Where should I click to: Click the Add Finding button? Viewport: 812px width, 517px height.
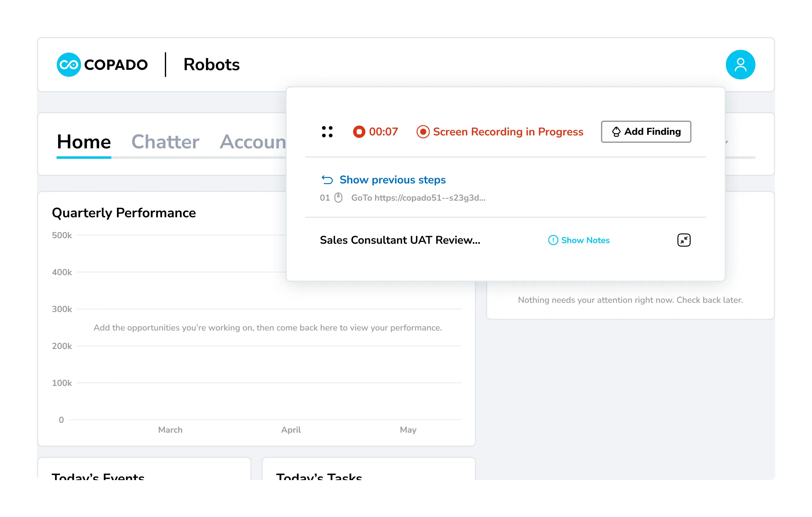tap(646, 132)
